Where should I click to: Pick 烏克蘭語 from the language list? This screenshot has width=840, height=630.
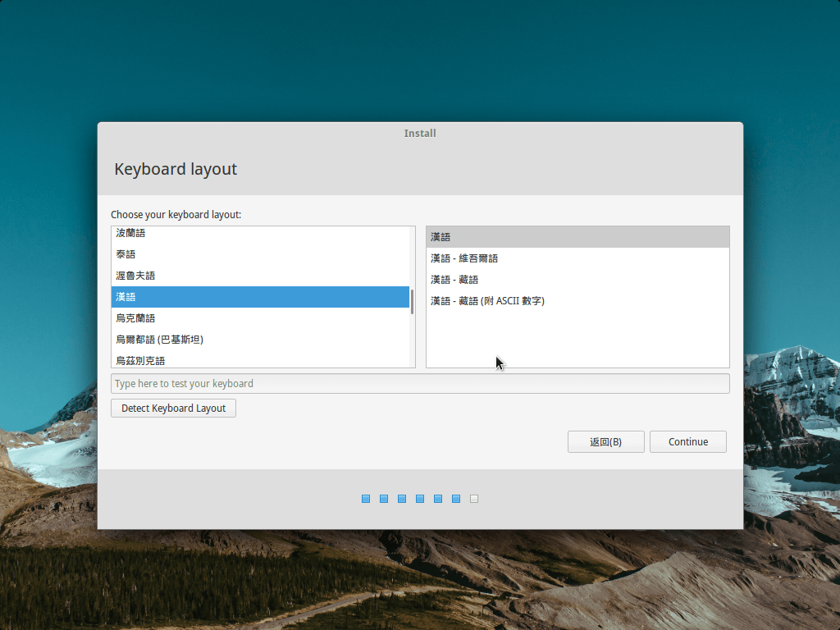136,318
